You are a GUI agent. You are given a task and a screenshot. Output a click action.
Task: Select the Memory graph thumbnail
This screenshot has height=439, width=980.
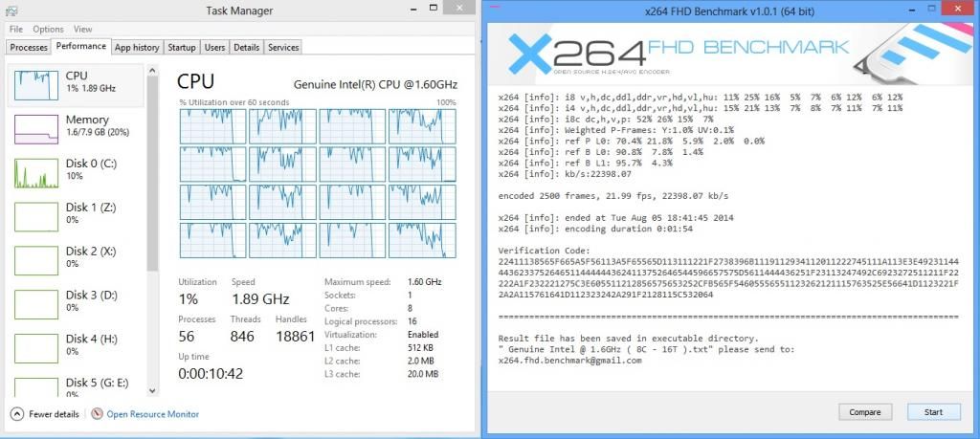point(36,129)
